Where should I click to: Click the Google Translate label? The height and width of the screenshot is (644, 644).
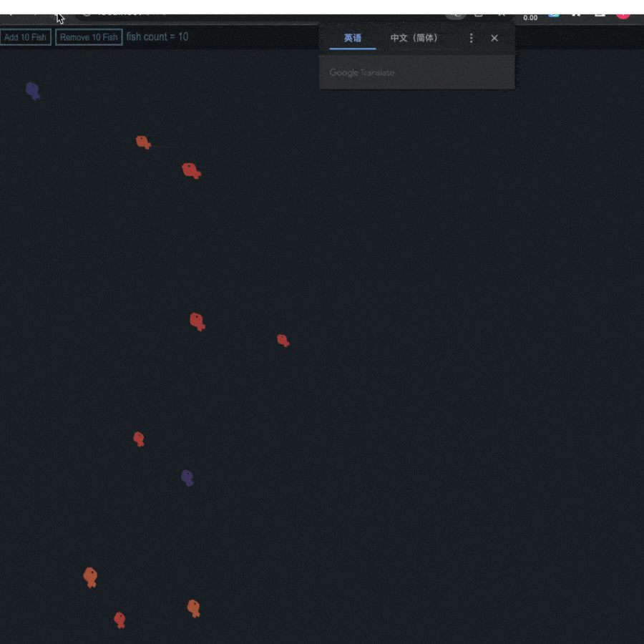362,73
